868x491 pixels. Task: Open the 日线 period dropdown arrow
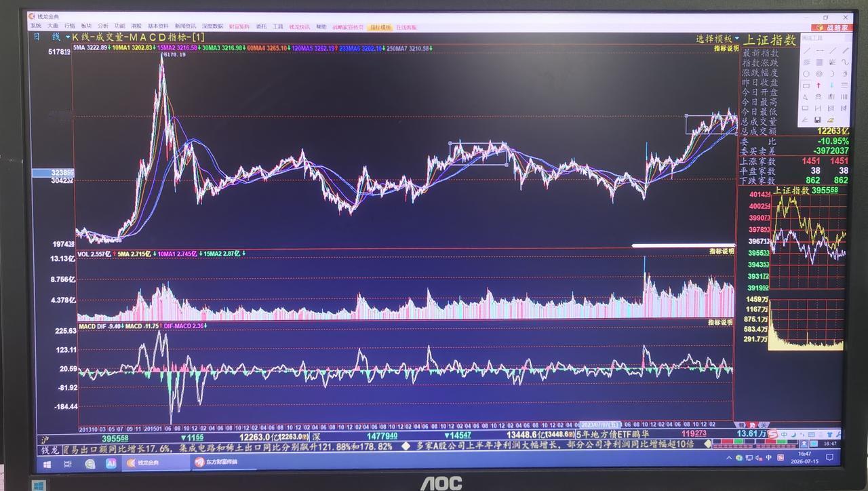pos(68,37)
